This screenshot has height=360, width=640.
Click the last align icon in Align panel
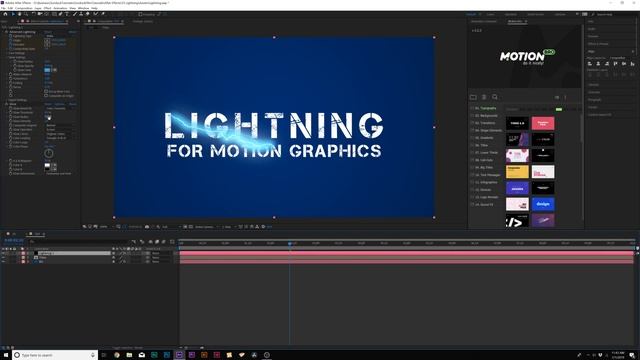pos(632,64)
